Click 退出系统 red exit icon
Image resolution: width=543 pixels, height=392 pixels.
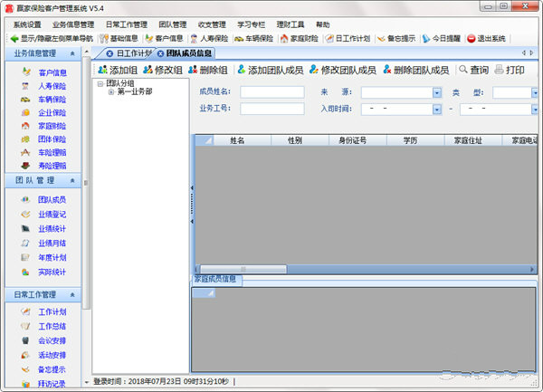[x=471, y=38]
